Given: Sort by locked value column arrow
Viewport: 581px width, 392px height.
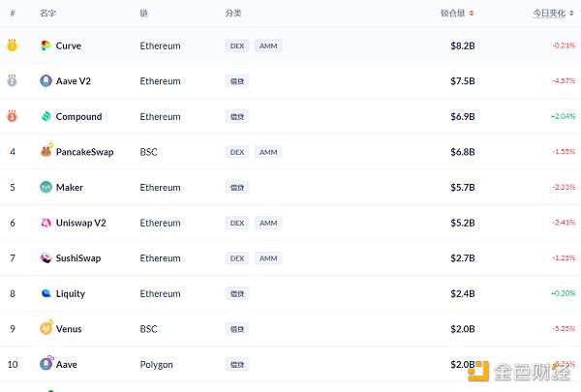Looking at the screenshot, I should 472,14.
